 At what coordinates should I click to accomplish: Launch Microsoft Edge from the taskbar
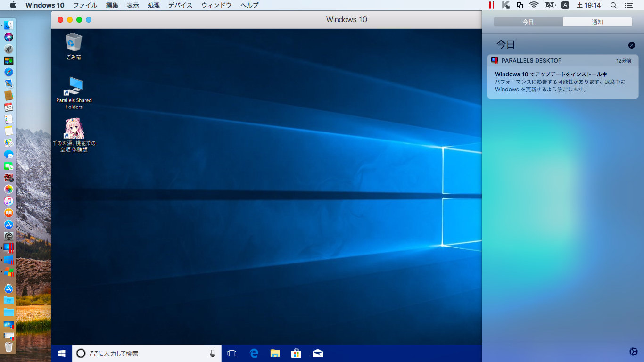click(254, 353)
